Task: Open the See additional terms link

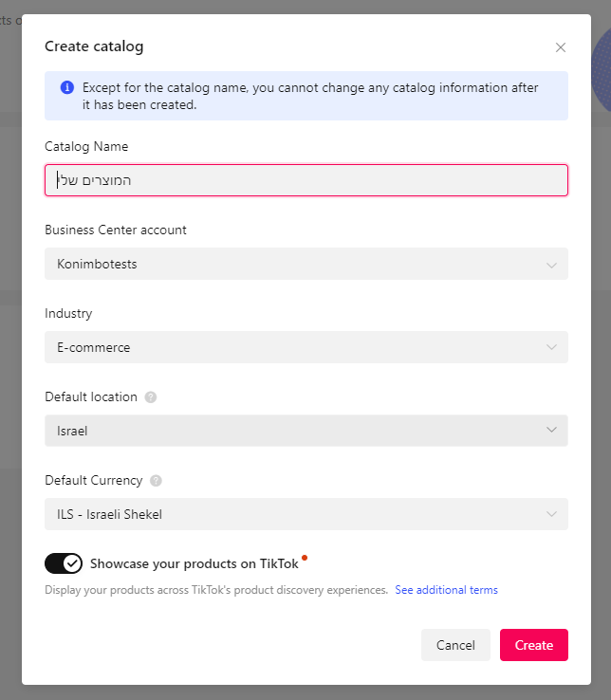Action: click(x=446, y=590)
